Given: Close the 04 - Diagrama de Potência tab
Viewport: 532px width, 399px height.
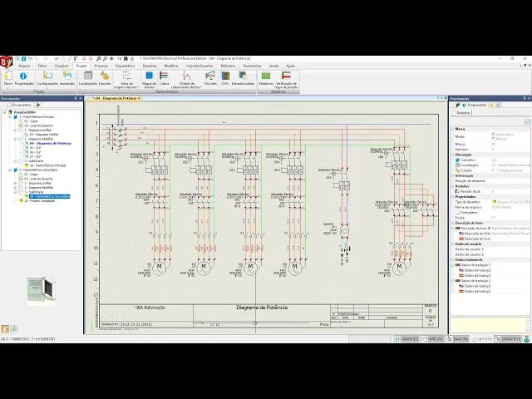Looking at the screenshot, I should click(139, 98).
